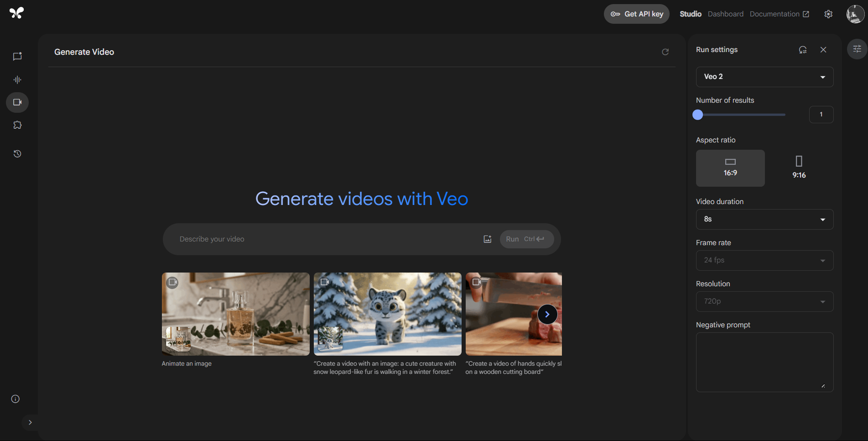The width and height of the screenshot is (868, 441).
Task: Open the History sidebar icon
Action: pyautogui.click(x=17, y=154)
